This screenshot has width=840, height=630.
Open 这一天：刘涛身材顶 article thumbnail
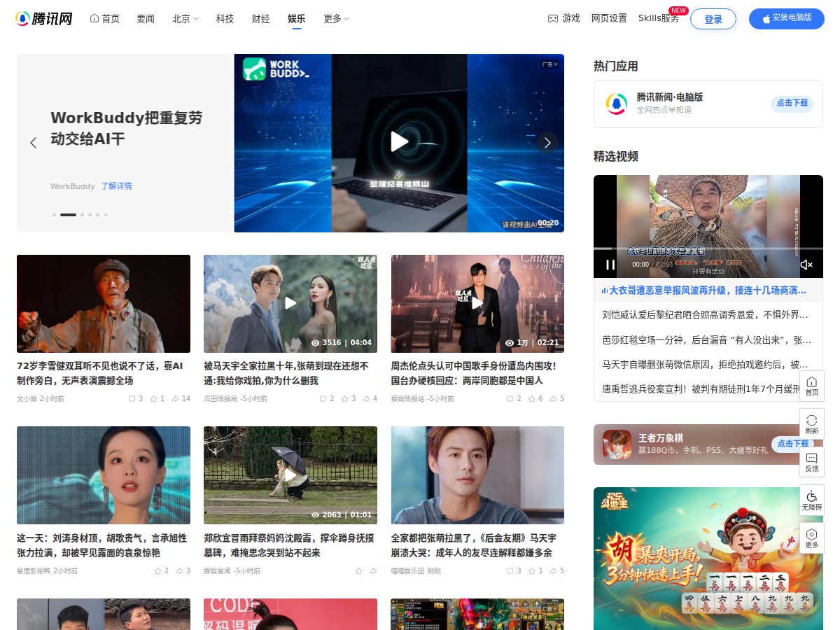tap(104, 475)
